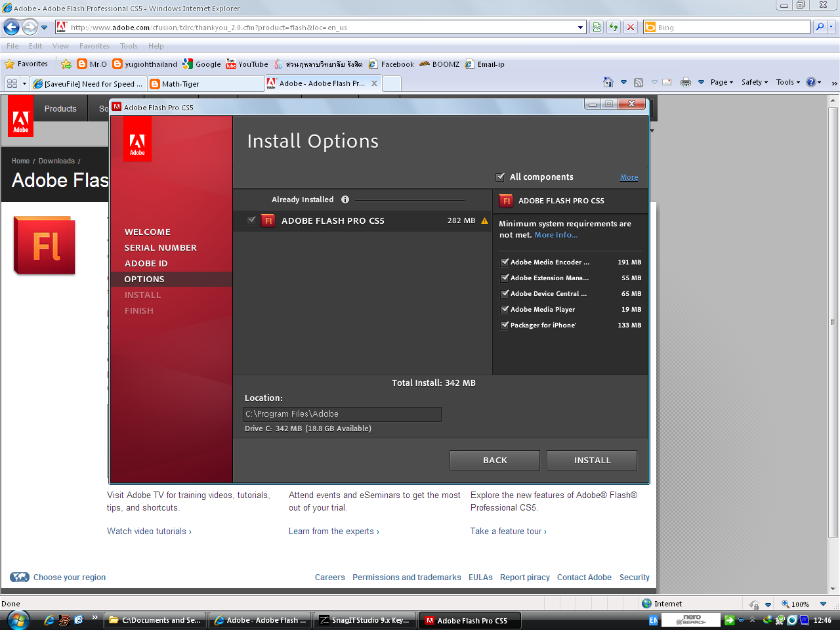This screenshot has width=840, height=630.
Task: Click the yellow warning triangle icon
Action: click(x=484, y=220)
